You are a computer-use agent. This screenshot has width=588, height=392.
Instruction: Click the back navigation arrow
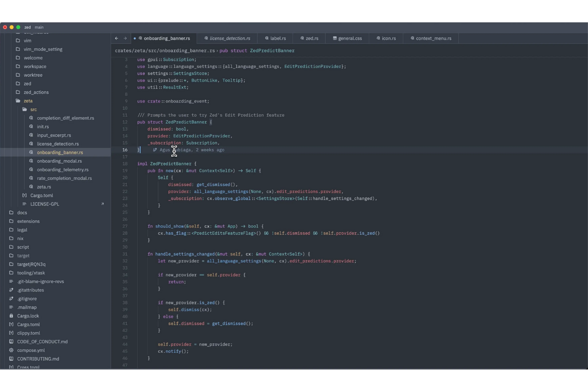pos(116,38)
